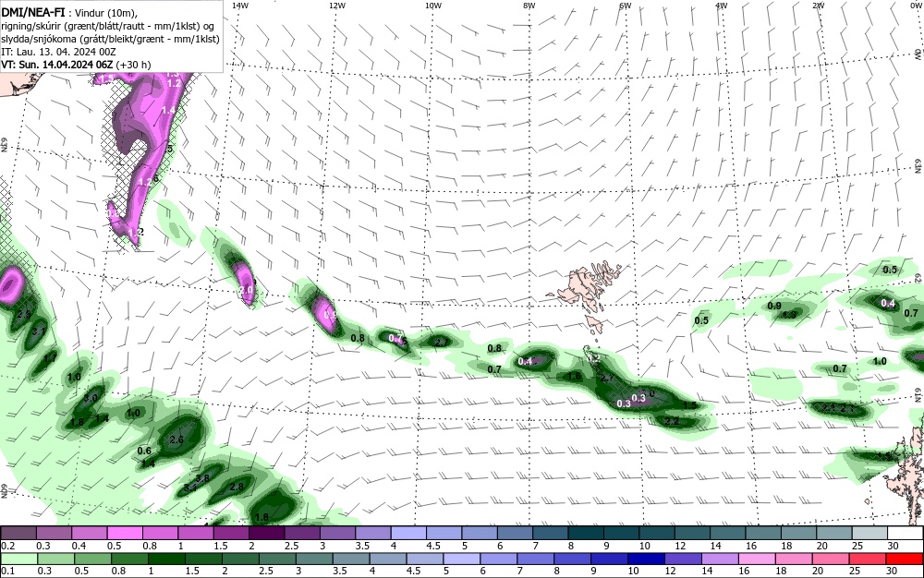Click the '(+30 h)' forecast offset
924x578 pixels.
click(x=133, y=65)
